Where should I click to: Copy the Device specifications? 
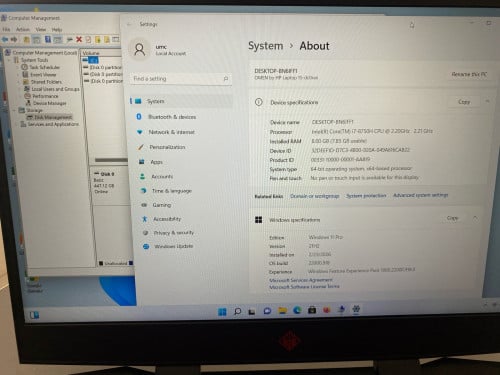(464, 102)
